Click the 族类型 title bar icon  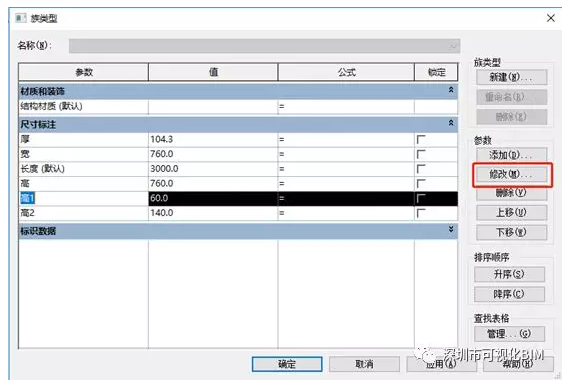21,18
